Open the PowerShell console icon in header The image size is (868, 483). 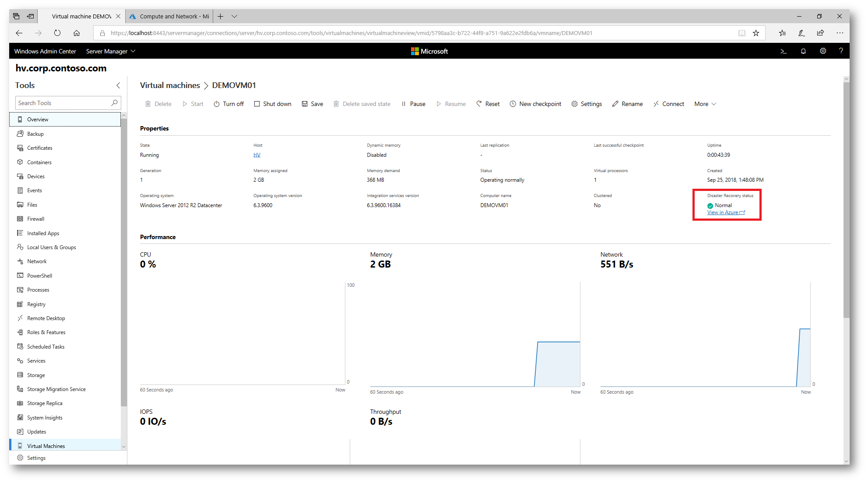[x=783, y=51]
